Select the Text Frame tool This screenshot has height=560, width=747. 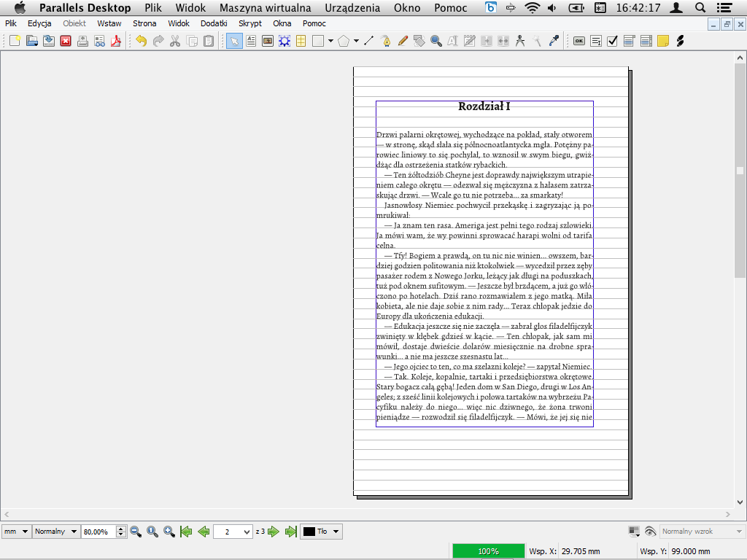[251, 41]
